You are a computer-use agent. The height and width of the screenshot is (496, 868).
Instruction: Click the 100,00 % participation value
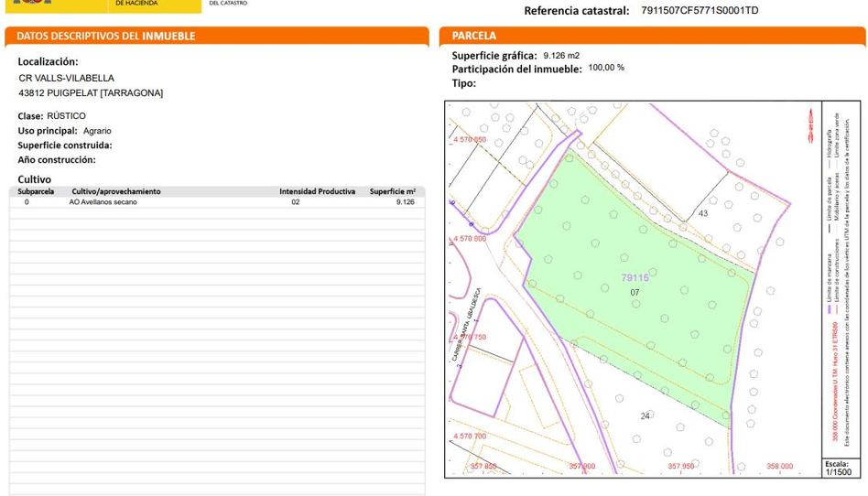605,68
